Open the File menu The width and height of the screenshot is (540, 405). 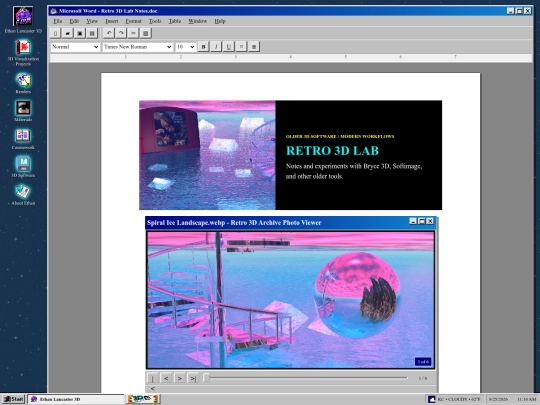click(x=58, y=21)
